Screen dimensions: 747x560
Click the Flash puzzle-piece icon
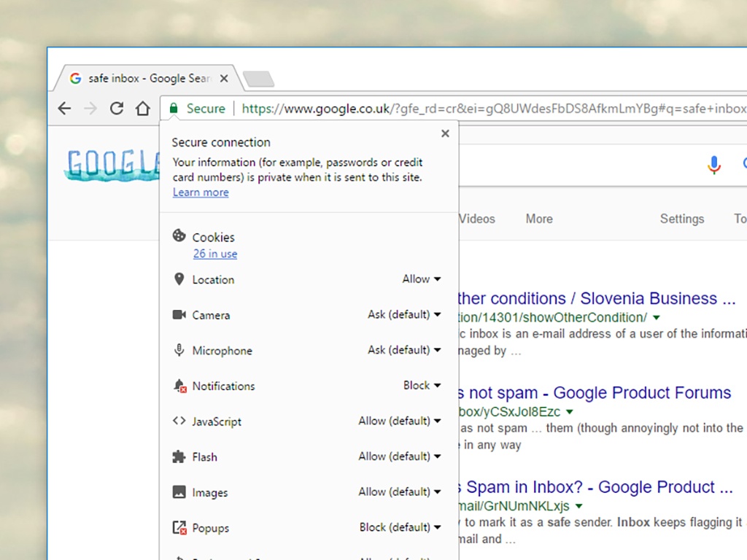pos(179,456)
